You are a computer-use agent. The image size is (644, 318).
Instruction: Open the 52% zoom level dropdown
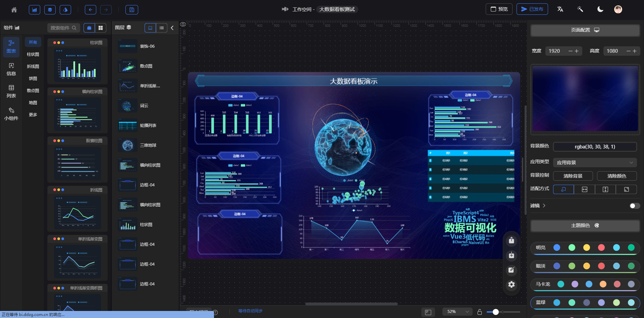458,312
